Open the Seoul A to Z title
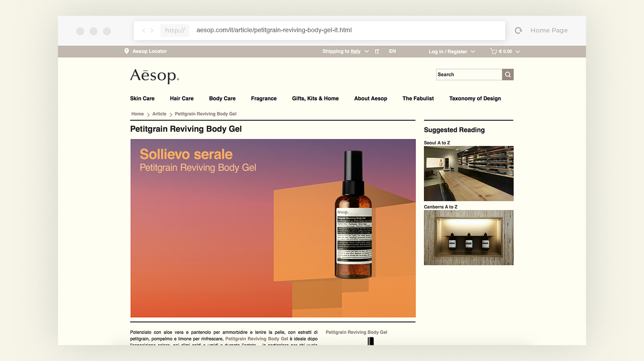 [437, 142]
